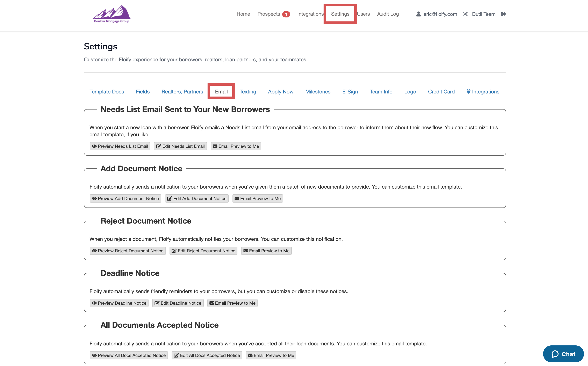This screenshot has width=588, height=366.
Task: Preview the Deadline Notice
Action: tap(119, 303)
